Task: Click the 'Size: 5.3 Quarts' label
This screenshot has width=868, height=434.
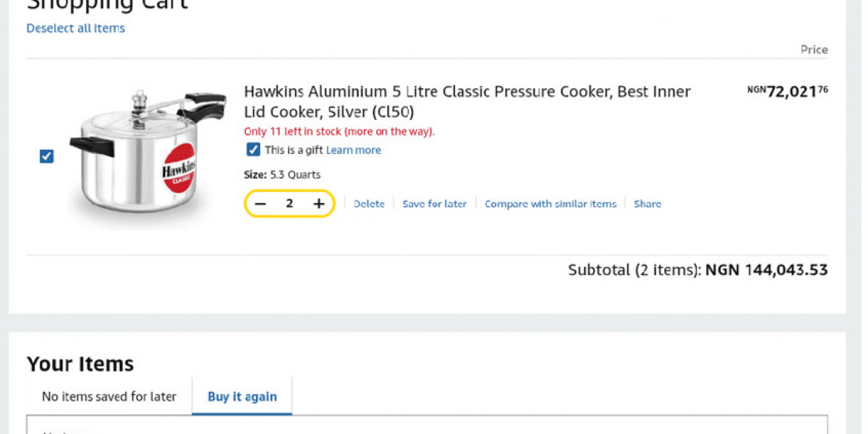Action: [282, 174]
